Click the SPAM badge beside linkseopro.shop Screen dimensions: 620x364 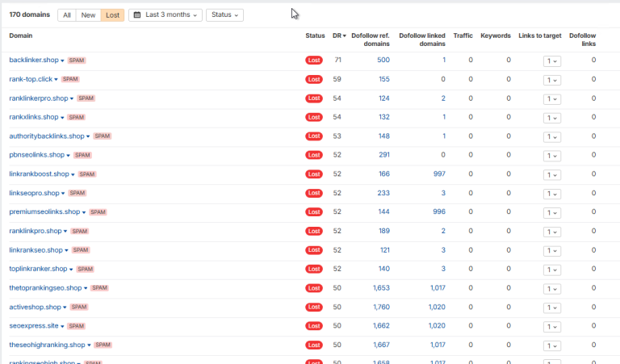[x=77, y=193]
